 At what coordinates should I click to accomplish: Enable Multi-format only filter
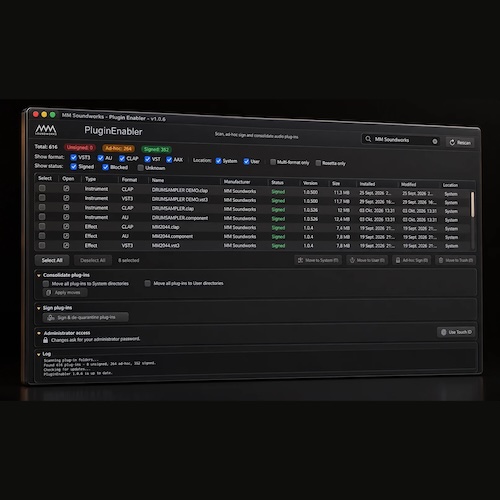coord(273,162)
